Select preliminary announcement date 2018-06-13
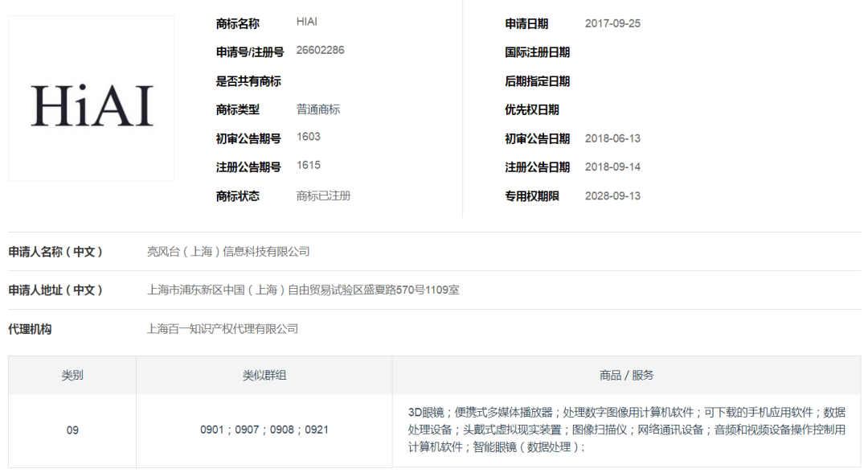Screen dimensions: 868x473 click(x=612, y=138)
